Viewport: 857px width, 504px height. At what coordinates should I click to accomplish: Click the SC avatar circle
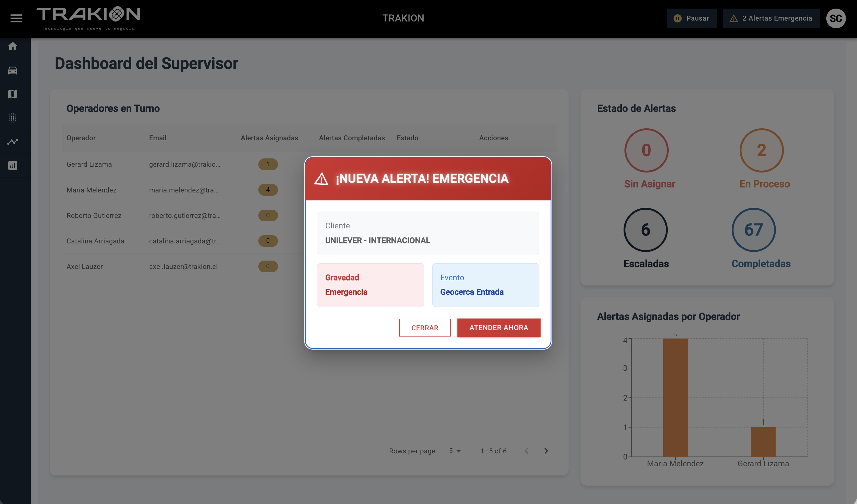(x=836, y=18)
